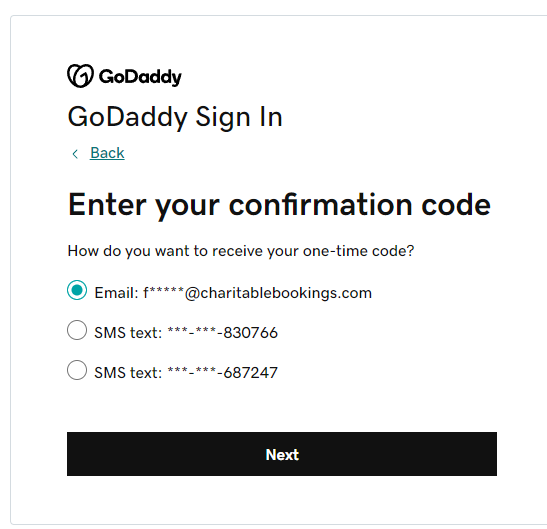
Task: Click the masked f*****@charitablebookings.com address
Action: [x=257, y=293]
